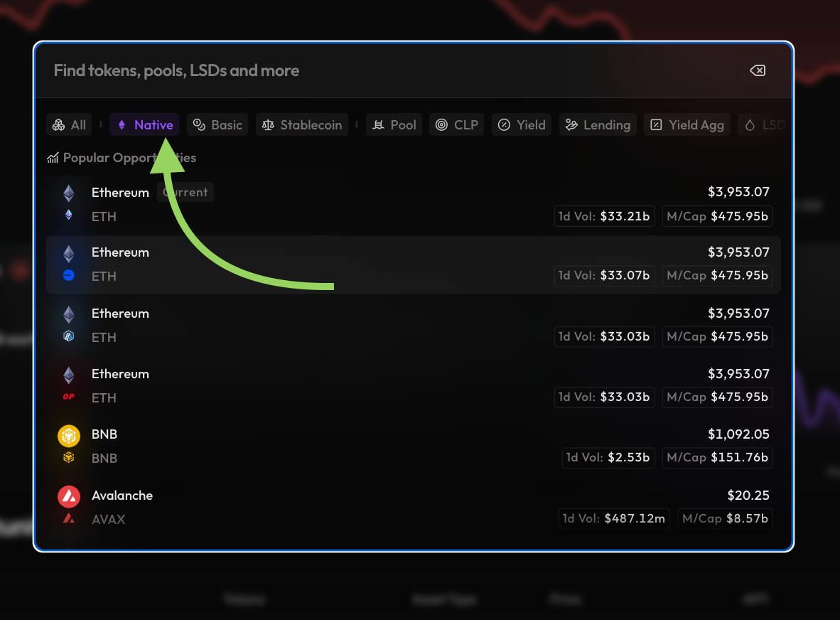The image size is (840, 620).
Task: Click the Ethereum mainnet chain badge
Action: 68,215
